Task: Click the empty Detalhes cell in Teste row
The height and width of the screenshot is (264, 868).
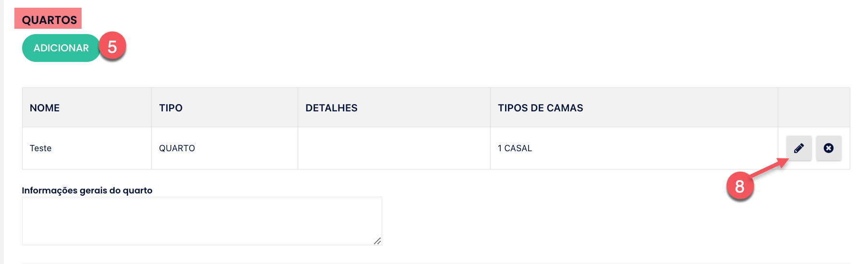Action: pos(394,148)
